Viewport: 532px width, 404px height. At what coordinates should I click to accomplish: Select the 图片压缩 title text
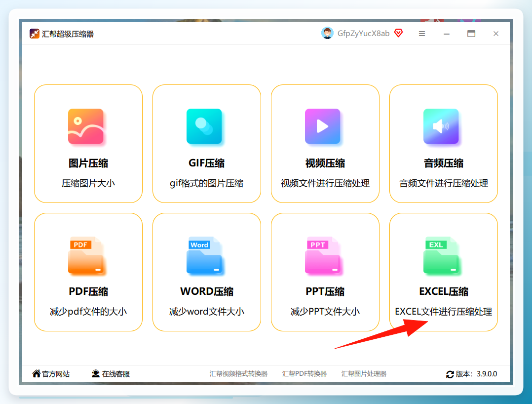tap(88, 163)
